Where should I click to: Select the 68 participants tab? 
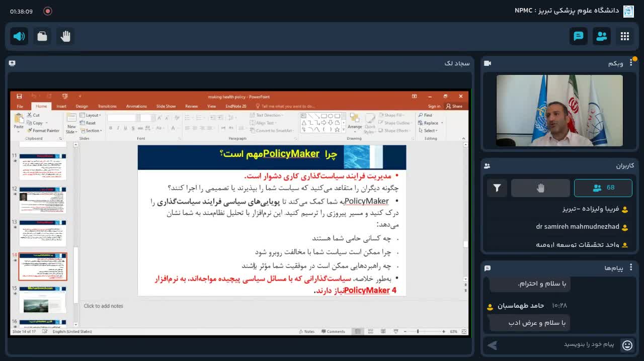[x=603, y=188]
